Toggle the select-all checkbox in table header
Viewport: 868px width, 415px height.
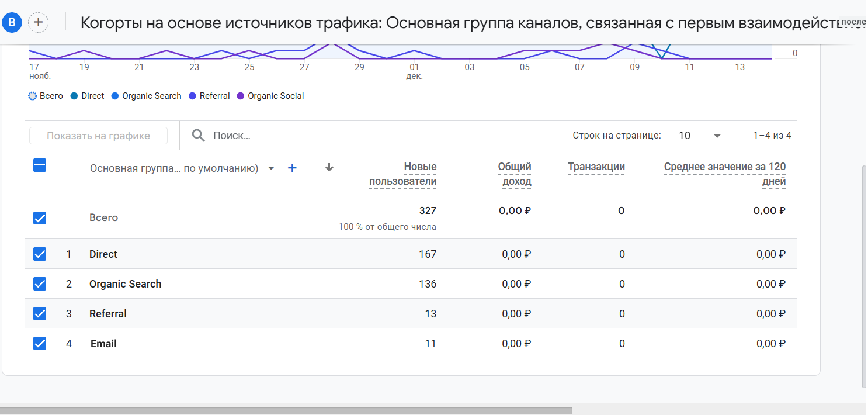(x=40, y=165)
